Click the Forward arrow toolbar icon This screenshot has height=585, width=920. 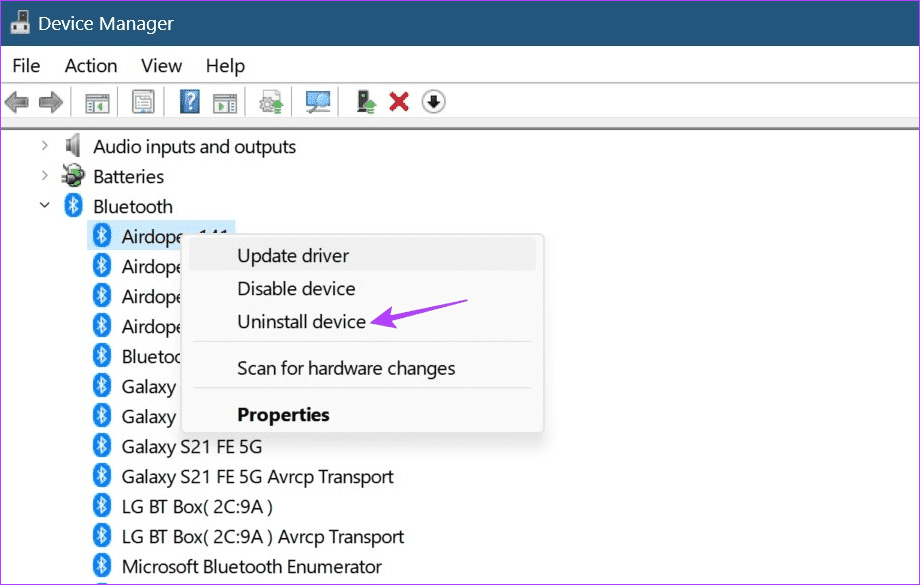[x=51, y=102]
